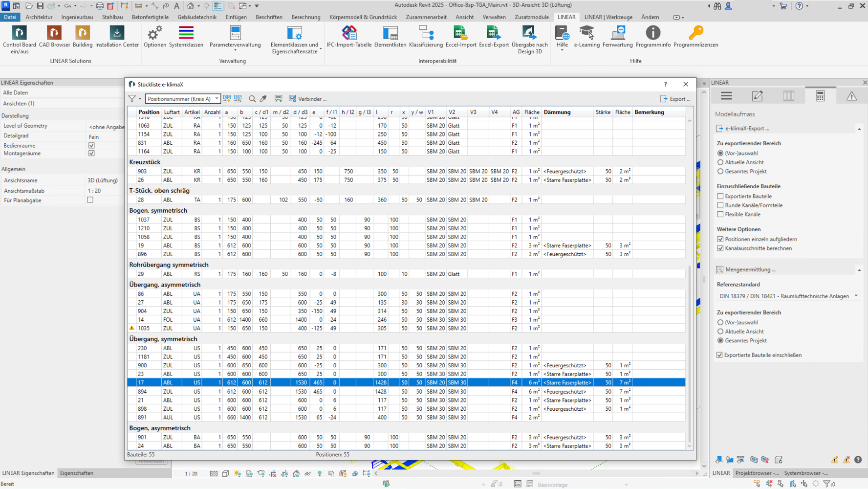Uncheck Kanalausschnitte berechnen
The width and height of the screenshot is (868, 489).
pos(720,248)
